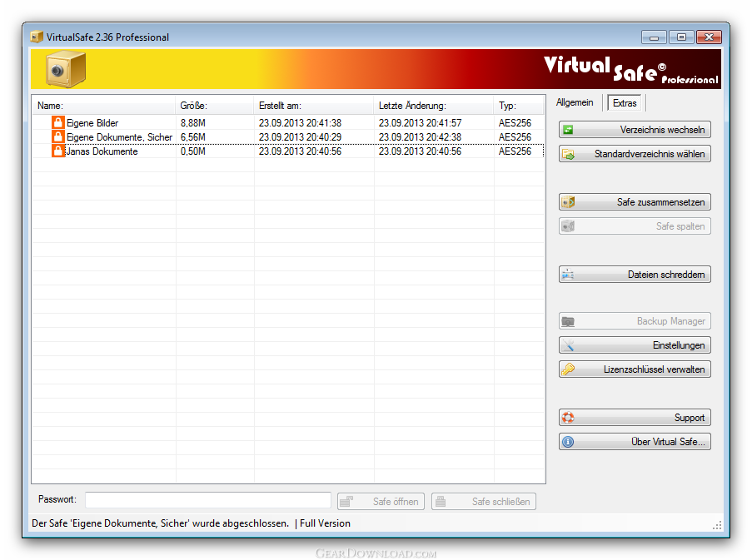Select the Janas Dokumente row
The height and width of the screenshot is (560, 752).
[288, 151]
